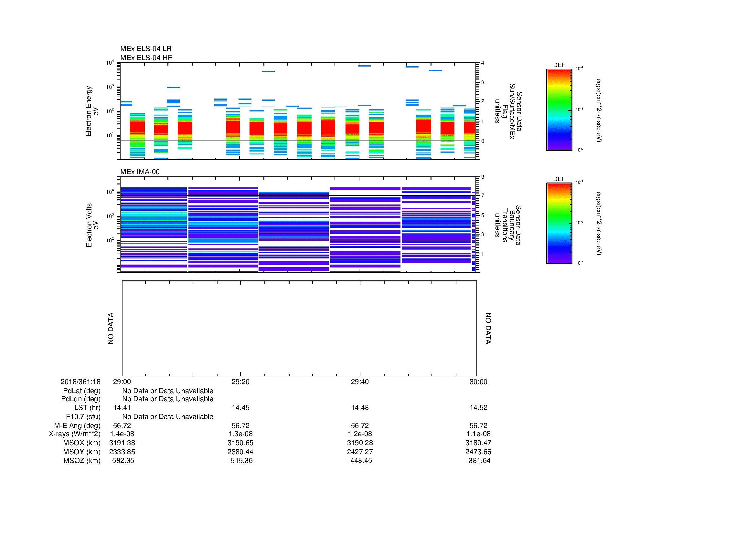Click the MSOZ value -582.35
Image resolution: width=756 pixels, height=534 pixels.
point(122,461)
